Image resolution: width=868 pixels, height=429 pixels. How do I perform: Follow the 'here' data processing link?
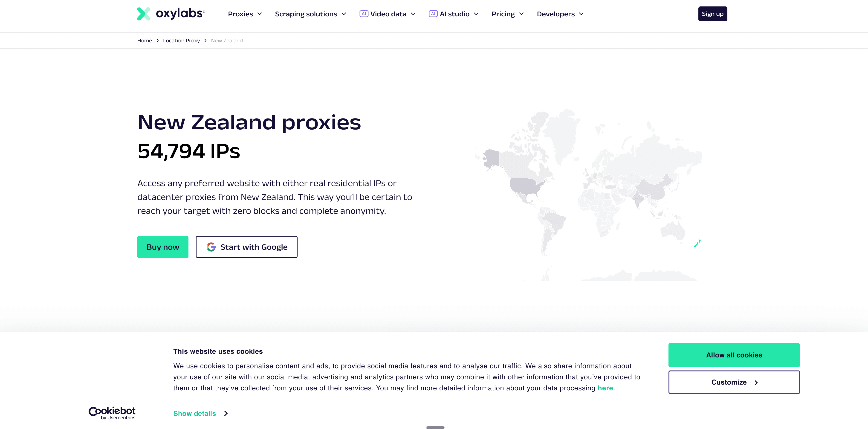pyautogui.click(x=605, y=388)
